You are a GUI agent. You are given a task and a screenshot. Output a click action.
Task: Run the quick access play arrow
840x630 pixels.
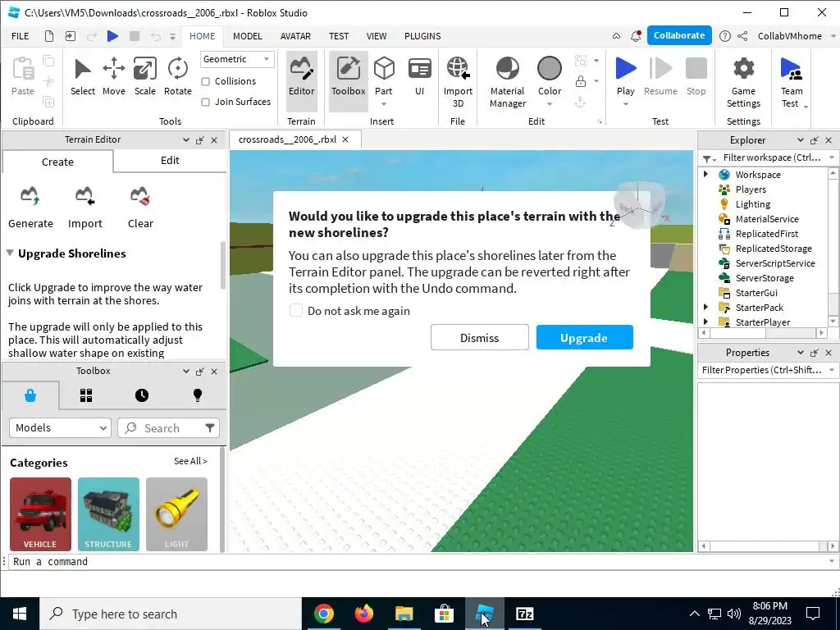click(112, 36)
